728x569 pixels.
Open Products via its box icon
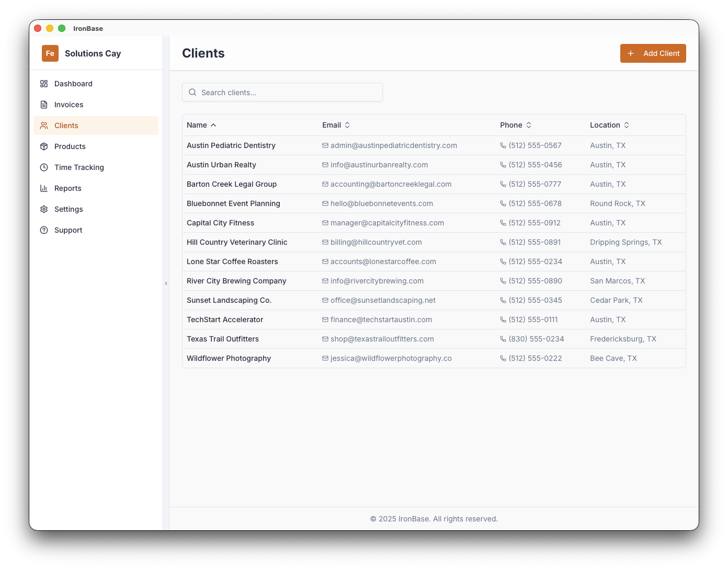click(44, 146)
